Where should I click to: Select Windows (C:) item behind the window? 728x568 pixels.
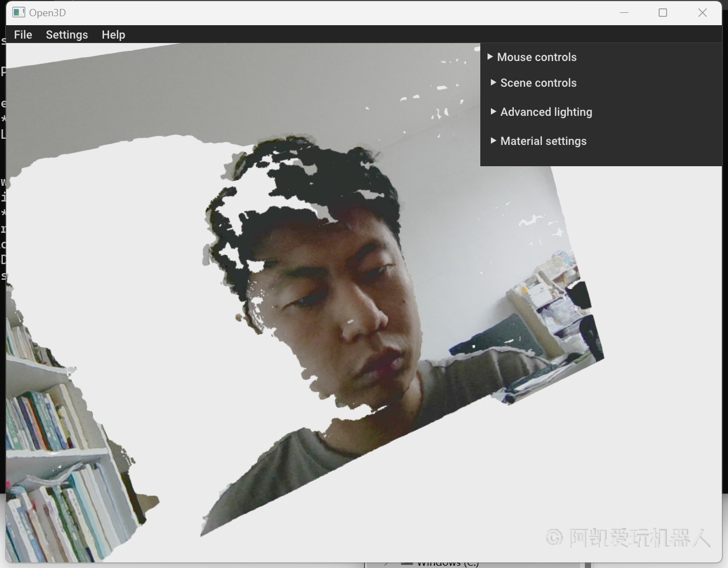pos(447,564)
